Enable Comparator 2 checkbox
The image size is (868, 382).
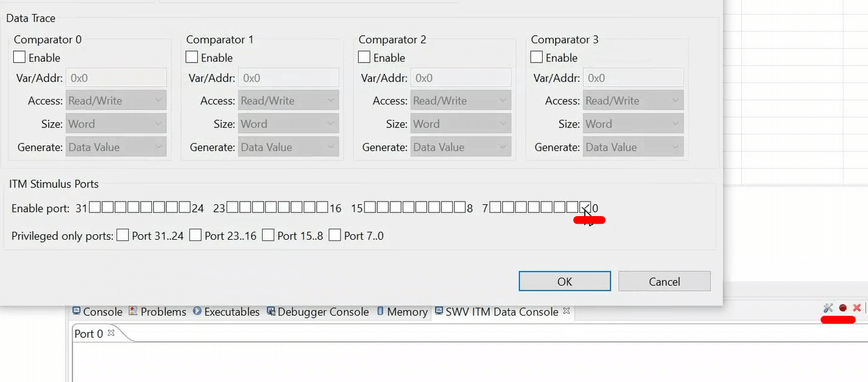364,57
